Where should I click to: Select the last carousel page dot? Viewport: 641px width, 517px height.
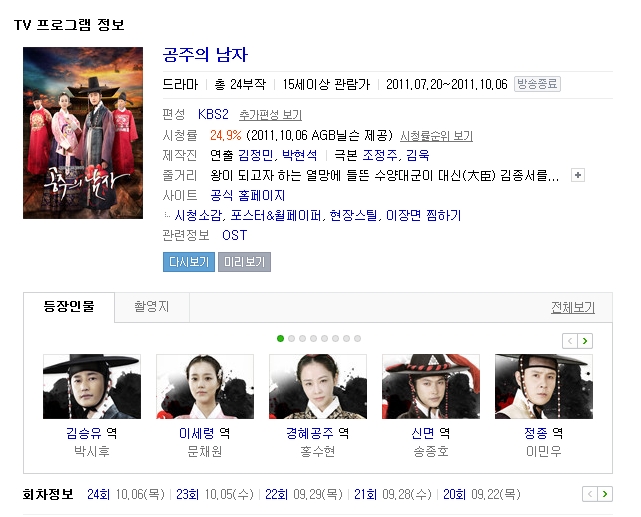pos(358,338)
